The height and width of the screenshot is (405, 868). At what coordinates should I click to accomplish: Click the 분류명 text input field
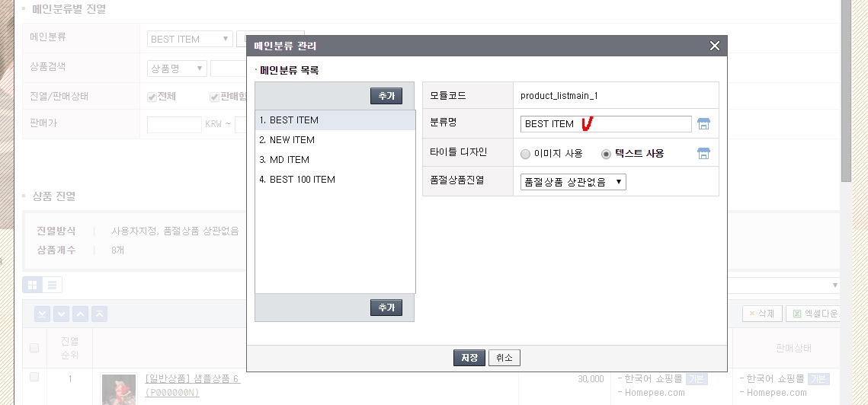click(x=606, y=124)
